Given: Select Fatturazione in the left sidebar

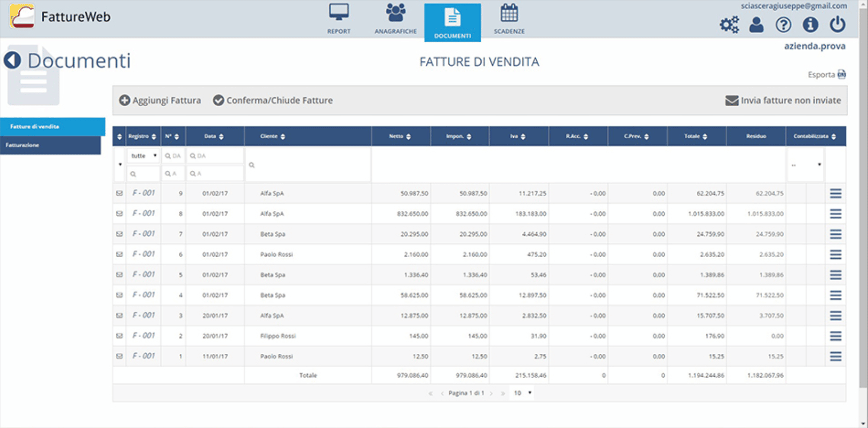Looking at the screenshot, I should (x=50, y=145).
